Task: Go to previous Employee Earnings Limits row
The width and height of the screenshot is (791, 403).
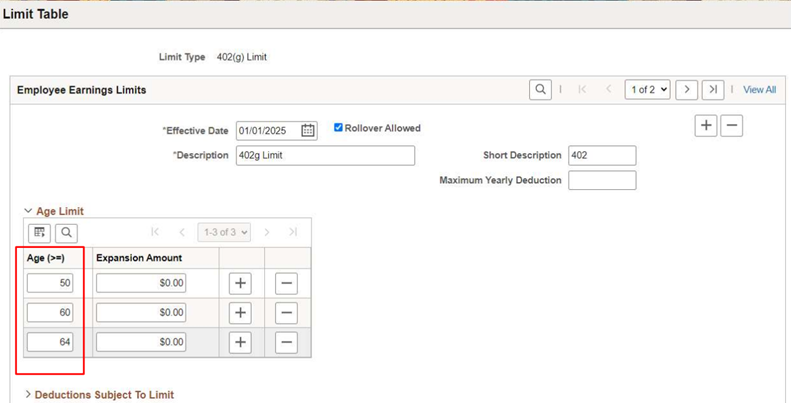Action: (609, 90)
